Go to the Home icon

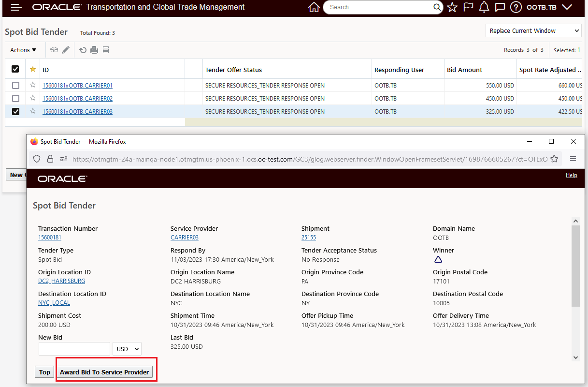click(x=314, y=7)
